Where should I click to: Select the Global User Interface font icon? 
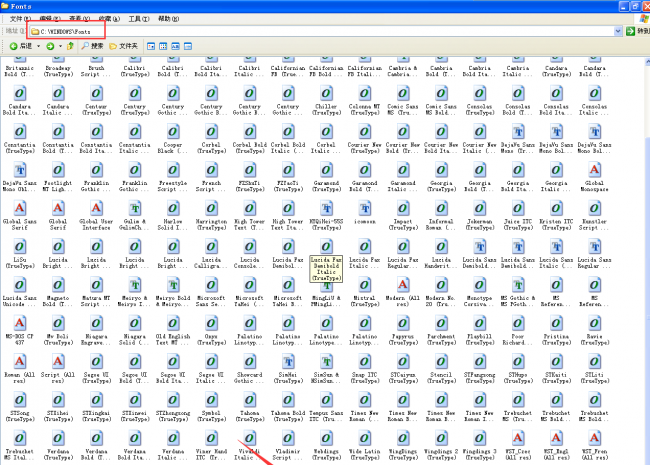pos(96,208)
